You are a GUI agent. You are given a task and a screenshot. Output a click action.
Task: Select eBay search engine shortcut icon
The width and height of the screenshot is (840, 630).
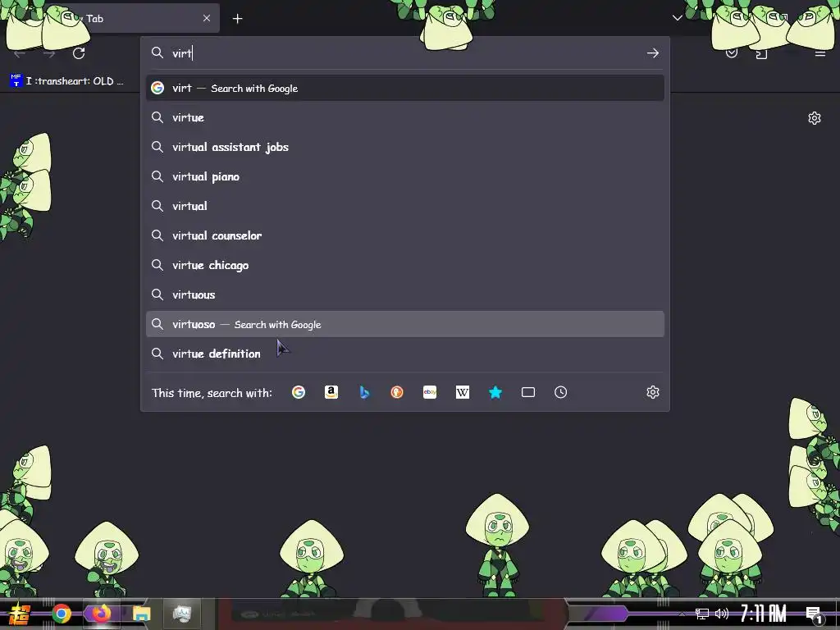pyautogui.click(x=430, y=392)
